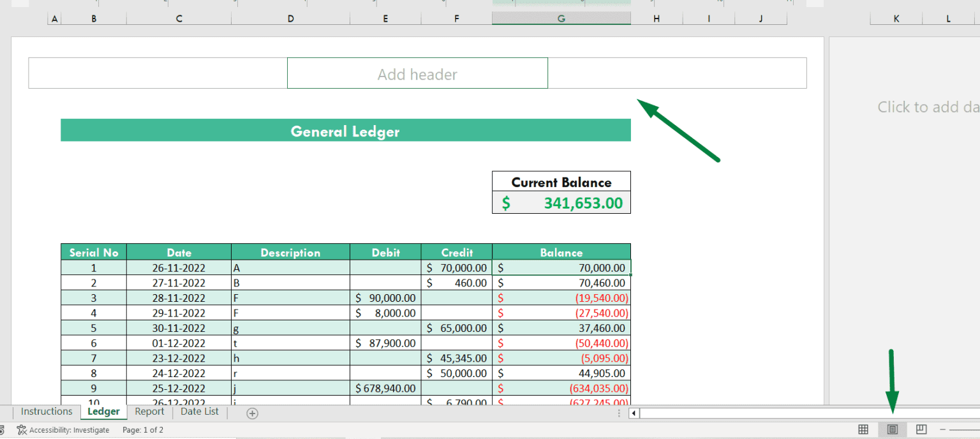This screenshot has width=980, height=439.
Task: Select the Date List sheet tab
Action: point(199,412)
